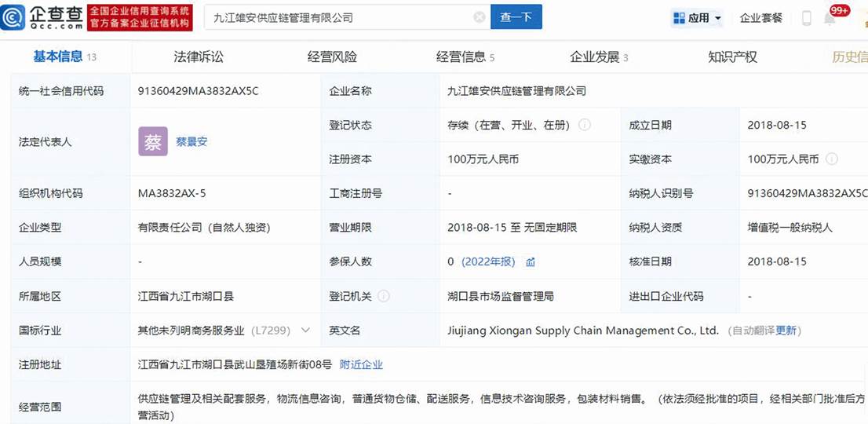Screen dimensions: 868x424
Task: Open the 知识产权 tab
Action: 732,57
